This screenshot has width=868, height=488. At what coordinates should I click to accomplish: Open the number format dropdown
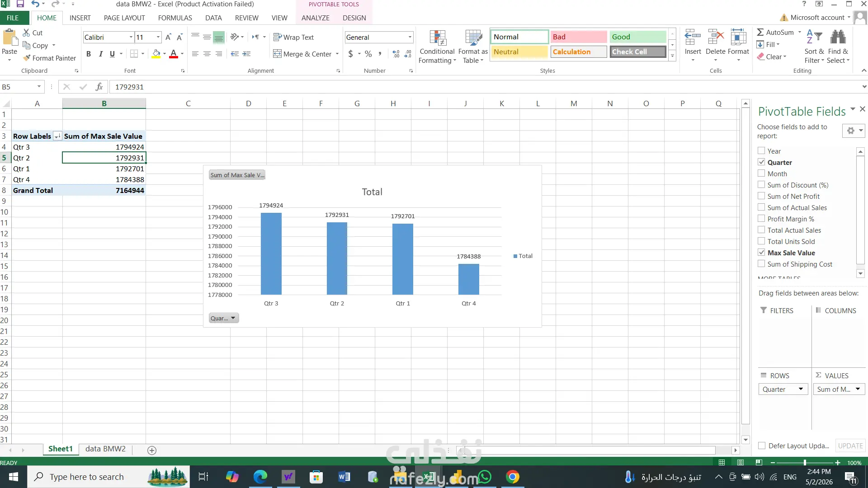(410, 37)
